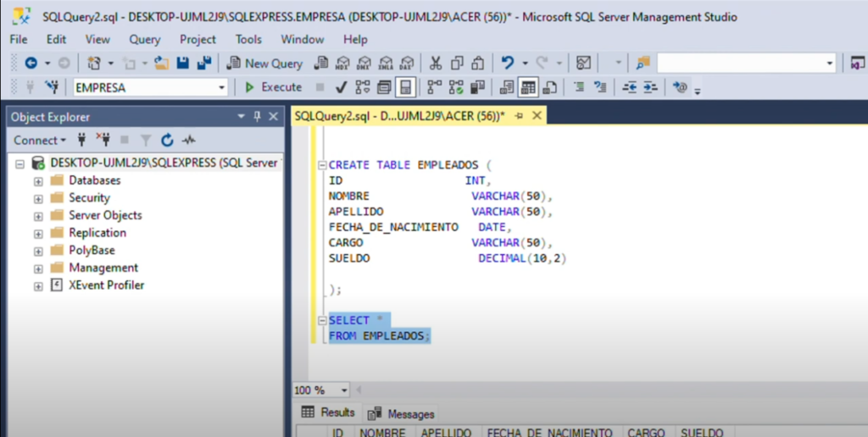868x437 pixels.
Task: Click the Open File folder icon
Action: tap(161, 64)
